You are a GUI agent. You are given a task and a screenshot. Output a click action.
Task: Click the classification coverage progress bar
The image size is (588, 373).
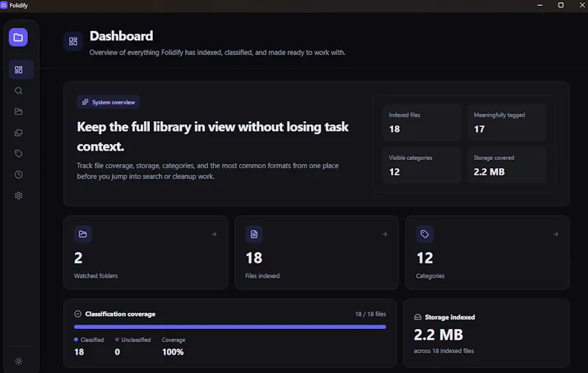230,327
